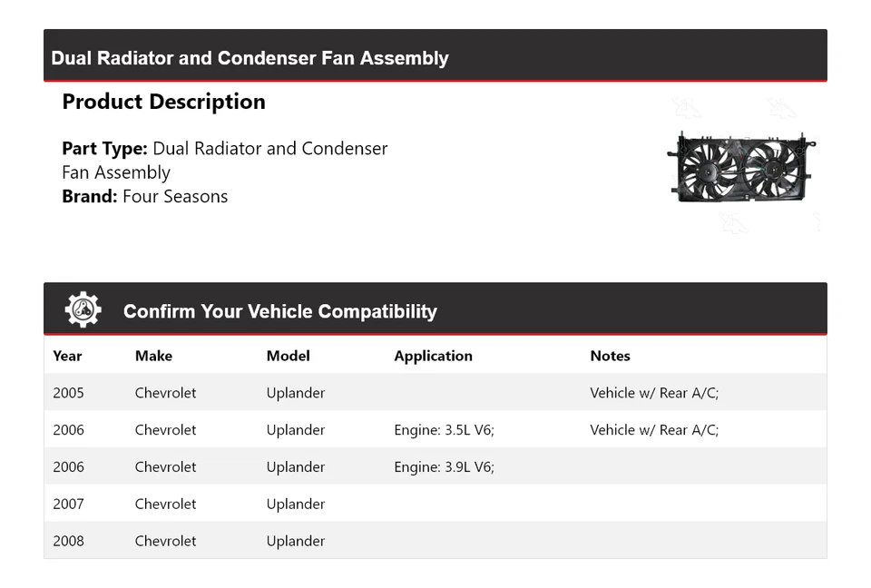Select the 2007 year cell
The height and width of the screenshot is (588, 871).
68,504
